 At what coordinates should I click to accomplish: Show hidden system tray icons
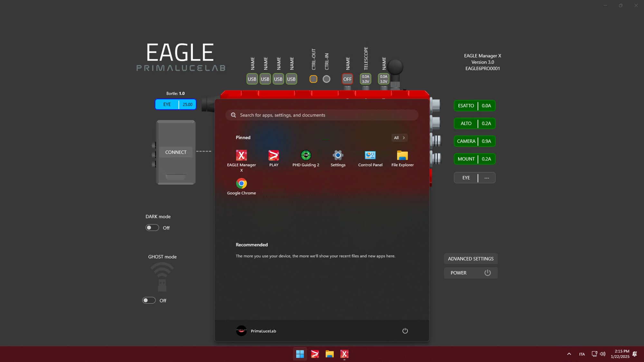pos(569,354)
